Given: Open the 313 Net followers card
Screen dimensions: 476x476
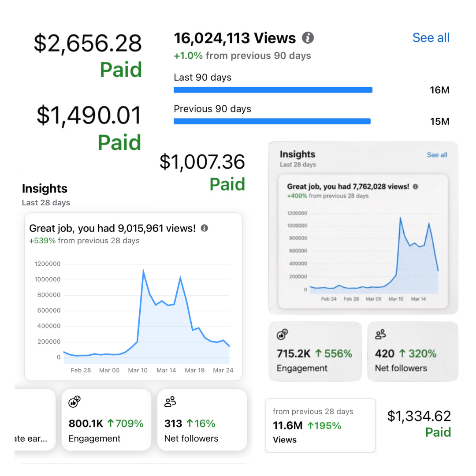Looking at the screenshot, I should 202,420.
